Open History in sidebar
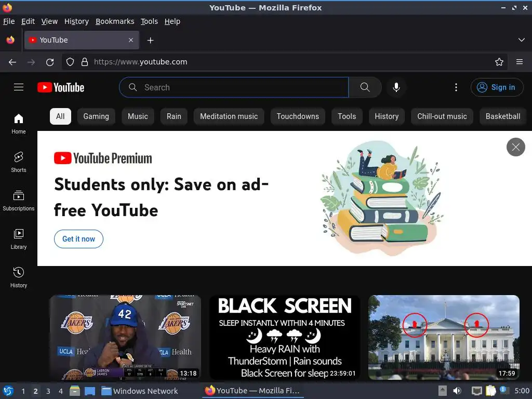532x399 pixels. (x=19, y=277)
